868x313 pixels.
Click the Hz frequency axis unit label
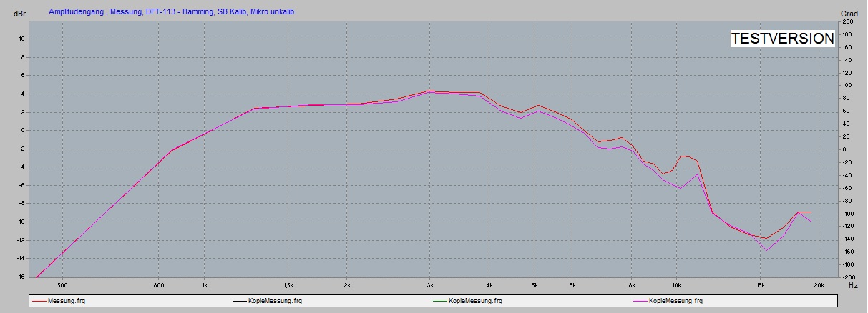point(852,284)
